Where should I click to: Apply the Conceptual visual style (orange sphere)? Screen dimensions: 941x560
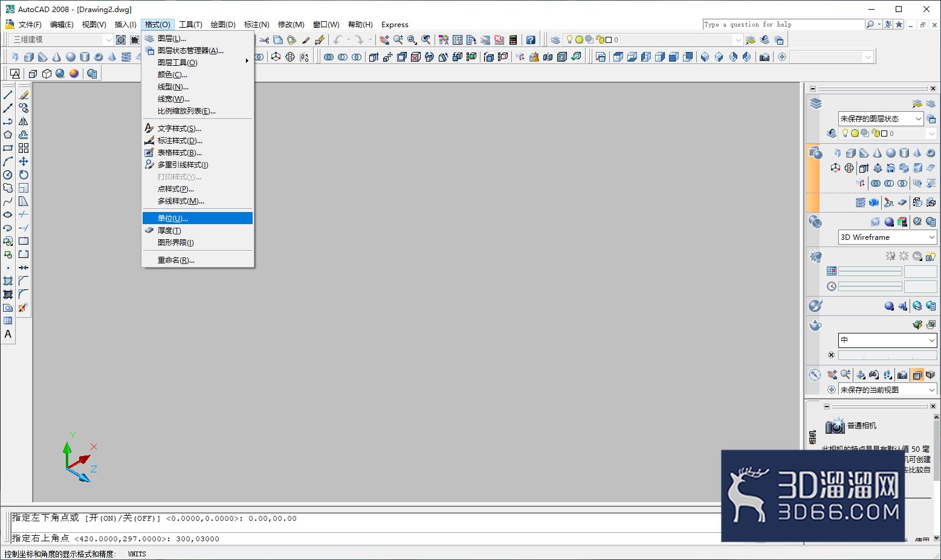coord(74,74)
